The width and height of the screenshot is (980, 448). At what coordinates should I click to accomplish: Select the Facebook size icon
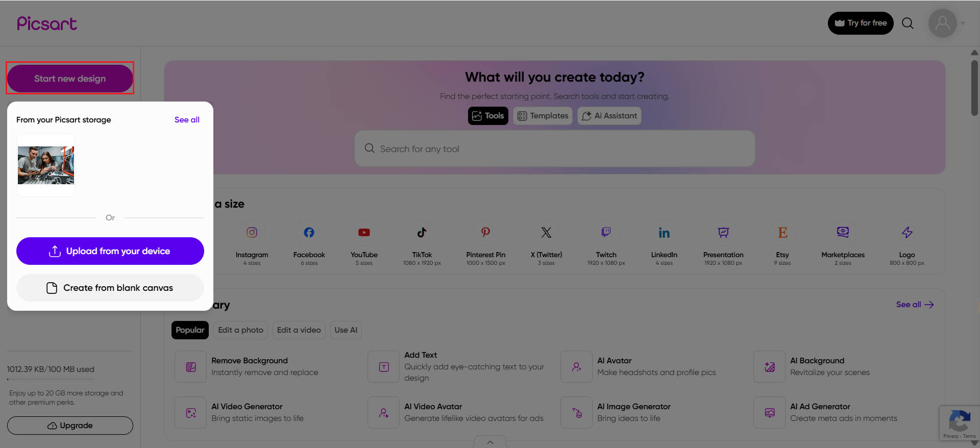(x=309, y=233)
